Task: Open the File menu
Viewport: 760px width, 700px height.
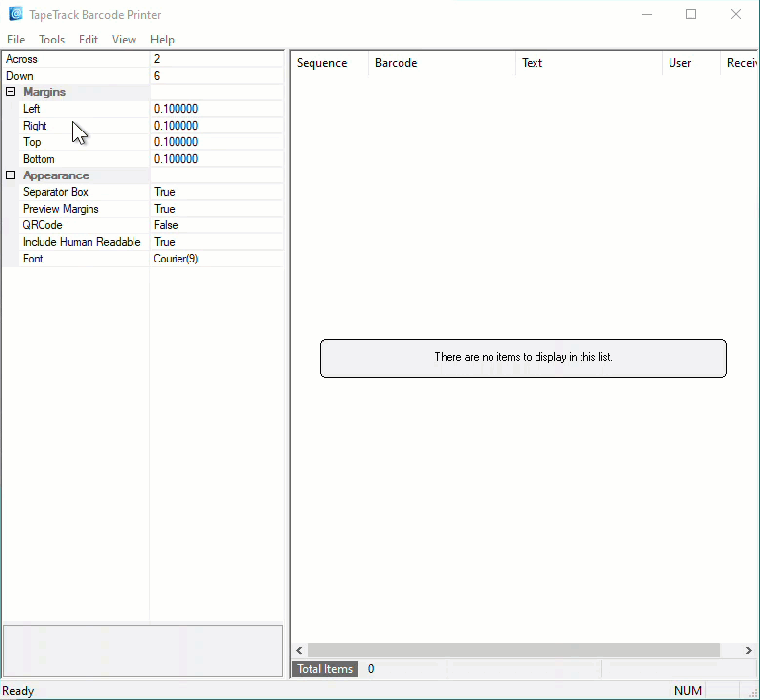Action: 16,39
